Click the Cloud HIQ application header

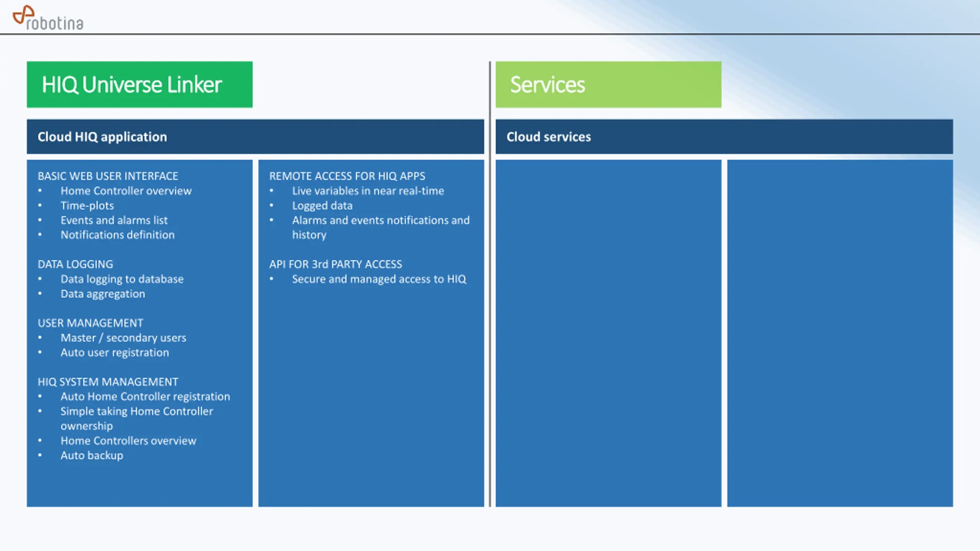[255, 137]
